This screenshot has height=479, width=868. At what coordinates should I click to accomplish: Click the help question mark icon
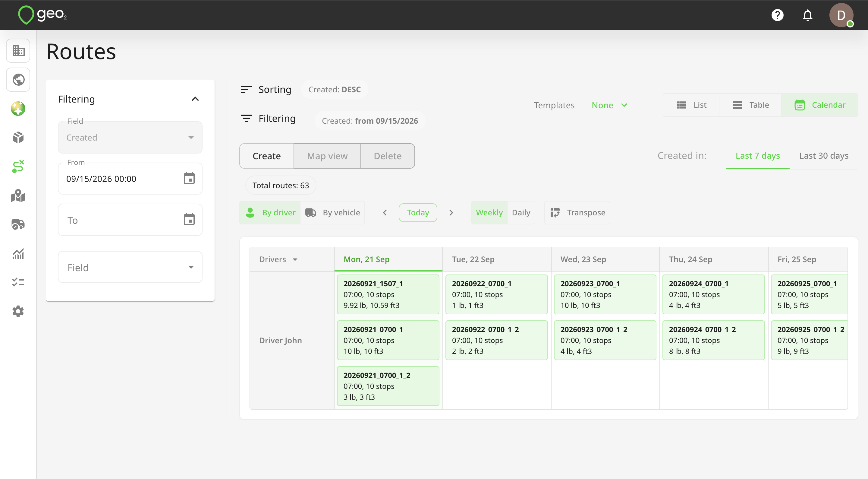(777, 15)
